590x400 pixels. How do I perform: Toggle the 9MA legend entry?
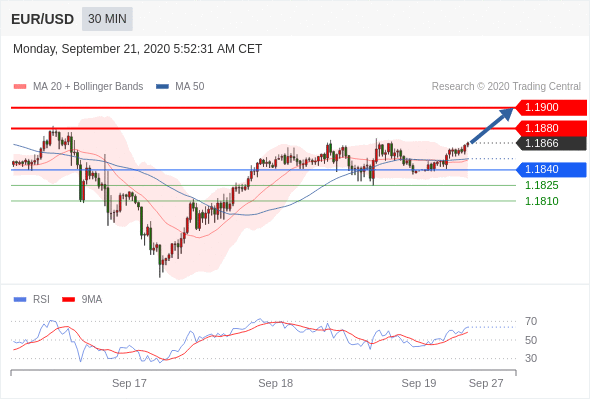tap(82, 300)
